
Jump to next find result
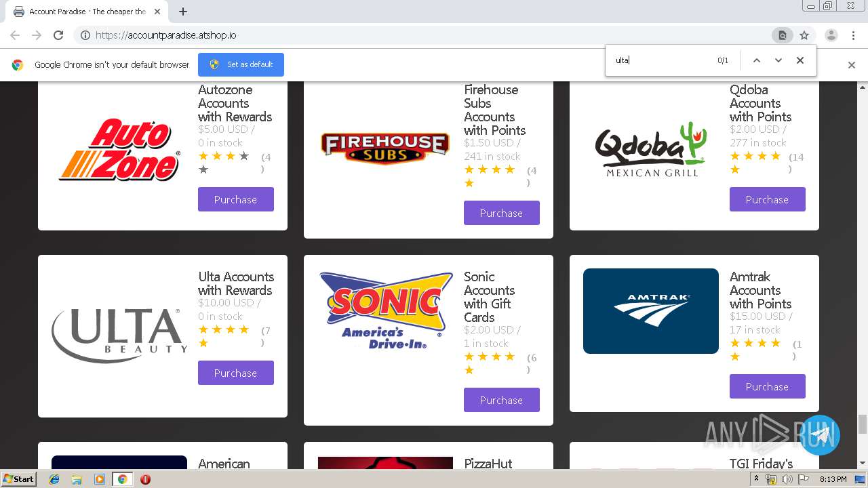pos(778,60)
